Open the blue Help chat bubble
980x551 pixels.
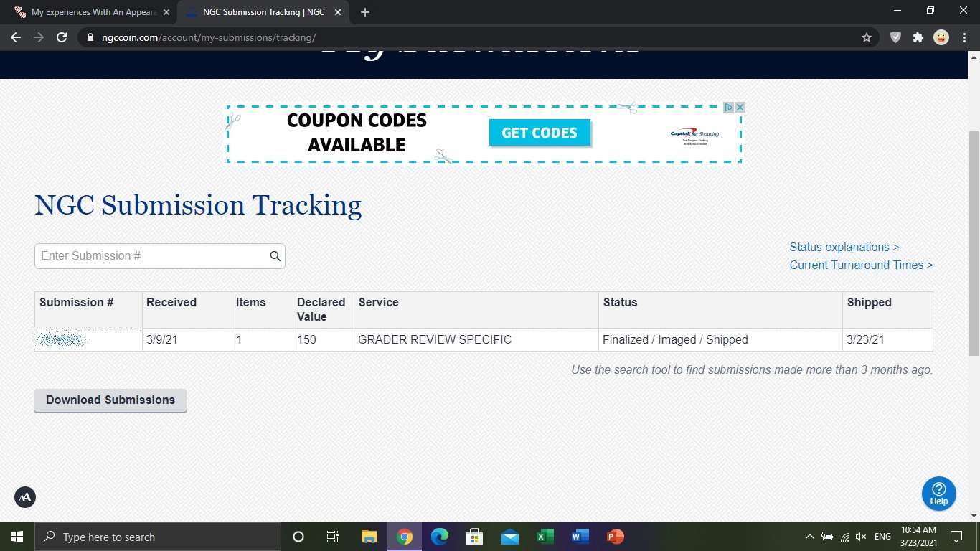pyautogui.click(x=938, y=494)
